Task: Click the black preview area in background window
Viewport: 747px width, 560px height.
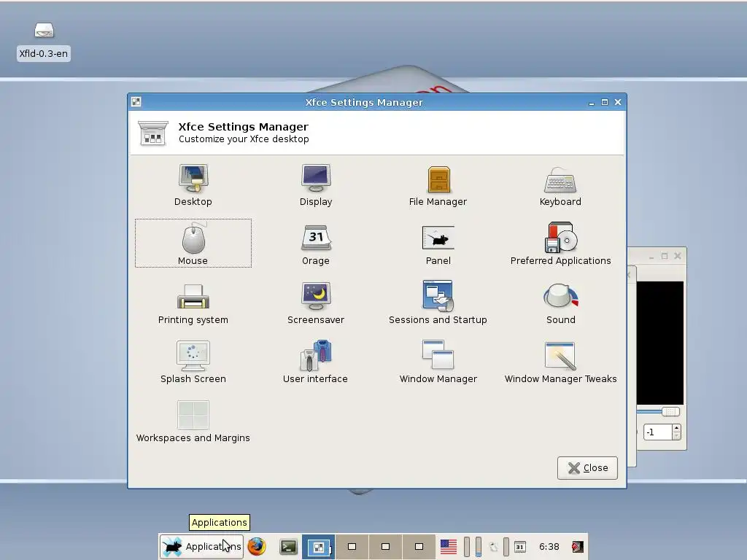Action: (659, 343)
